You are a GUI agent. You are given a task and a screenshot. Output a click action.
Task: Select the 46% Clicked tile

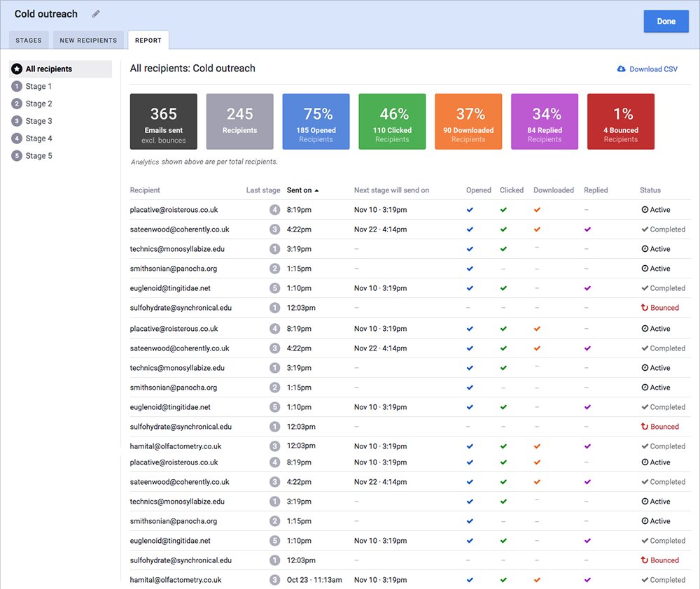(x=392, y=122)
